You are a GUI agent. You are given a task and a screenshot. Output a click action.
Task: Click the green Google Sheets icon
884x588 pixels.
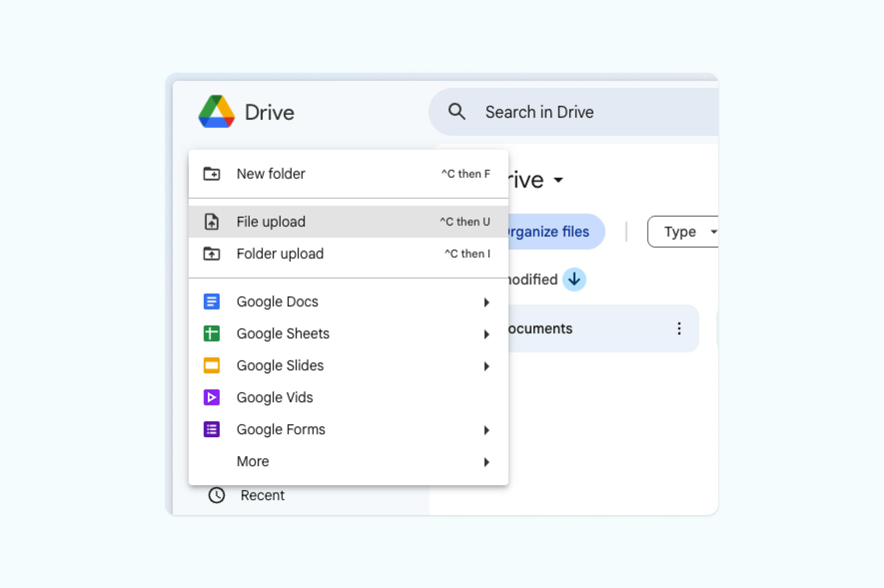(x=212, y=333)
